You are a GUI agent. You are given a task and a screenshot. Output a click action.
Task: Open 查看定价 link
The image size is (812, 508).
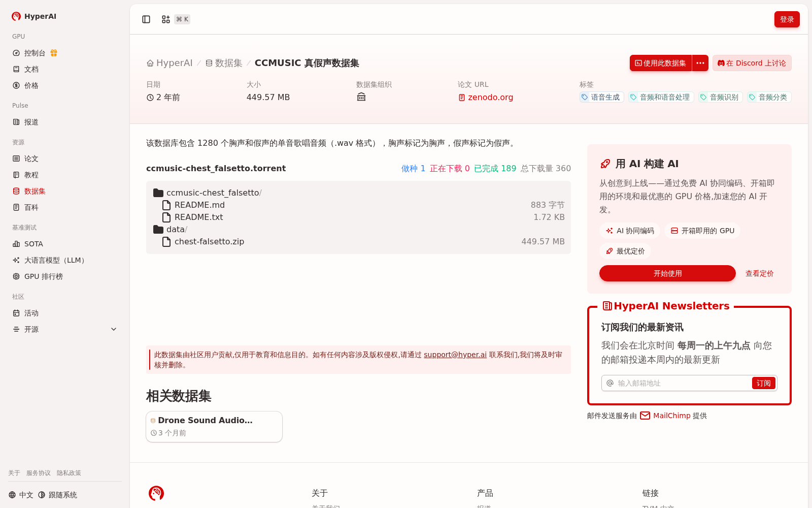click(759, 273)
